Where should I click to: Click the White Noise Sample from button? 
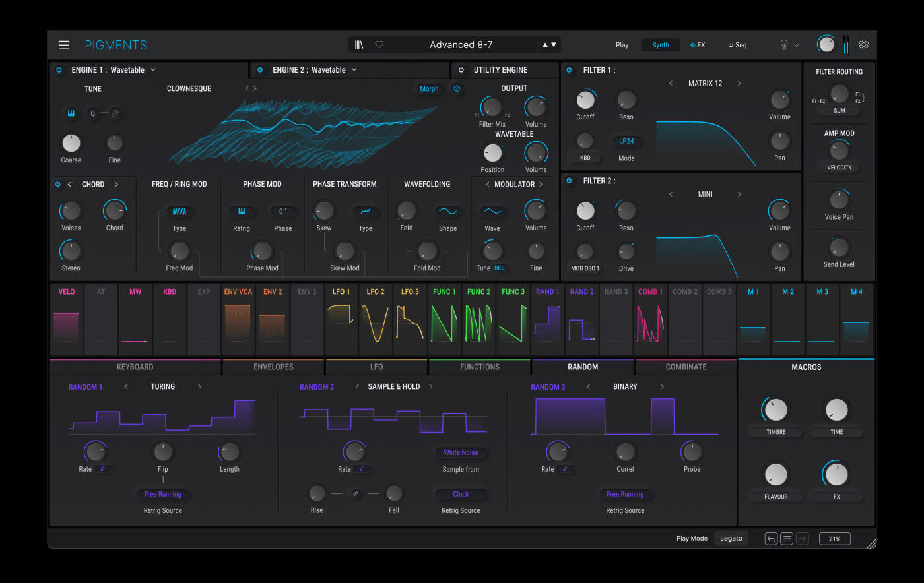460,452
